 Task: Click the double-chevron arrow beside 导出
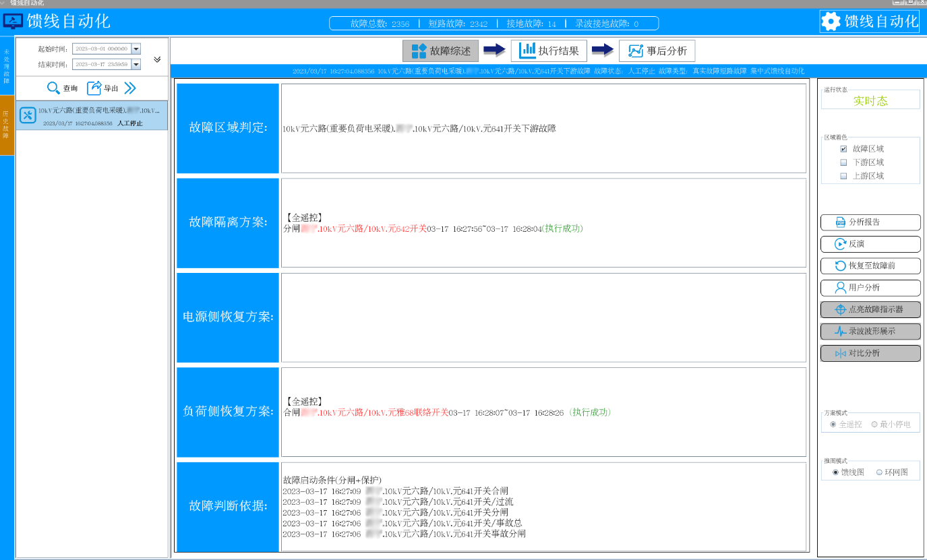[130, 88]
